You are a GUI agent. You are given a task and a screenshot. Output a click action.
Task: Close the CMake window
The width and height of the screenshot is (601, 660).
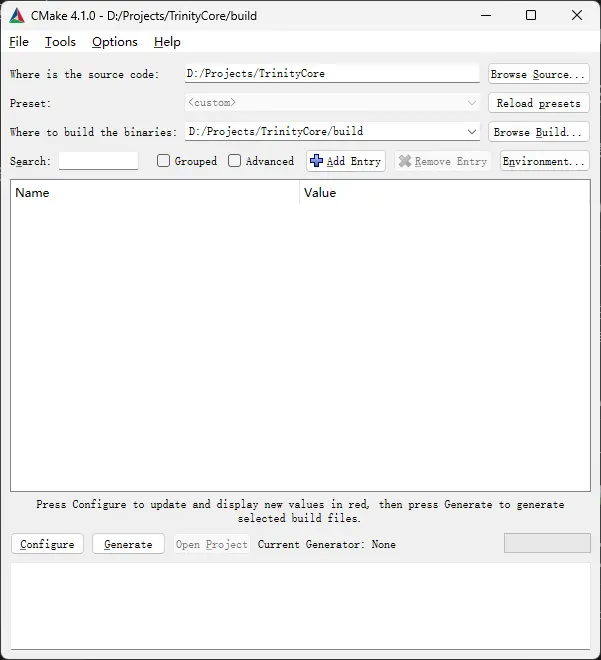(577, 16)
